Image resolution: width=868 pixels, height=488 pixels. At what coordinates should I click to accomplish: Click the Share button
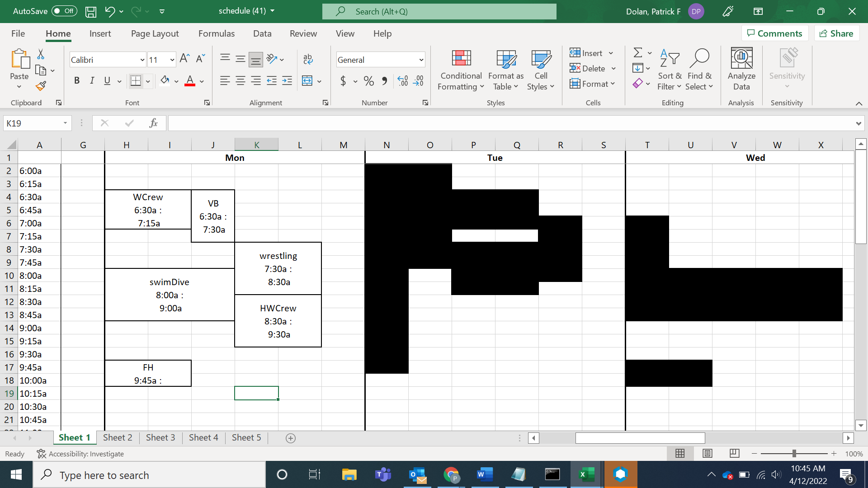click(x=836, y=33)
